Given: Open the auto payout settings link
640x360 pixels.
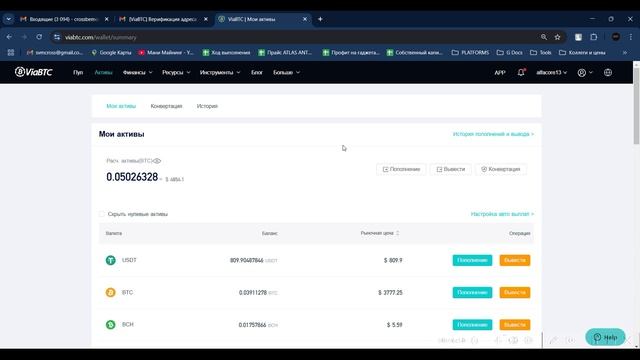Looking at the screenshot, I should (x=502, y=214).
